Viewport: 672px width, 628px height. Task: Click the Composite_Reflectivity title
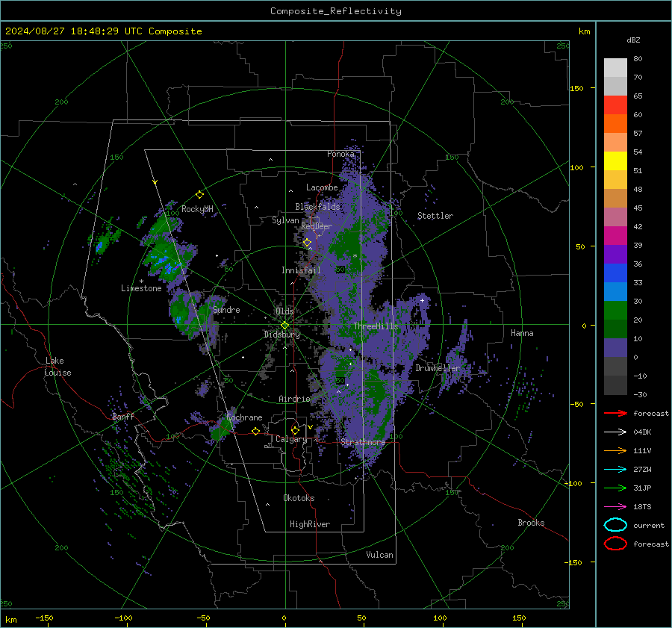point(336,11)
